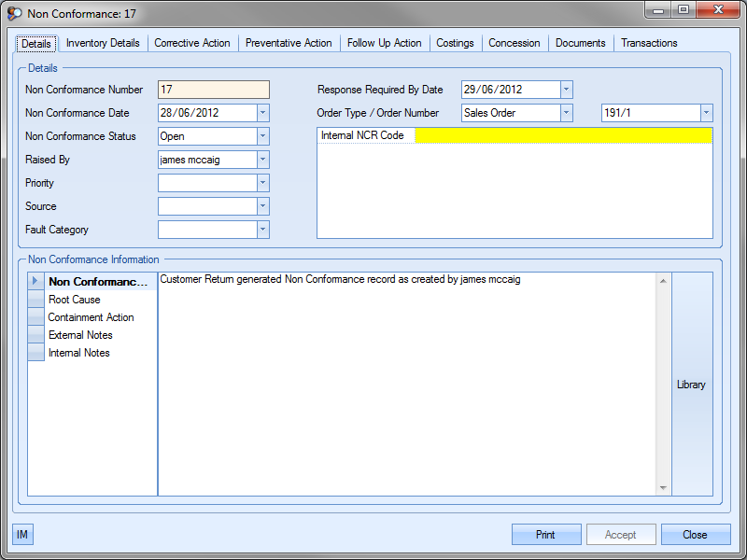Open the Priority dropdown list
This screenshot has height=560, width=747.
click(x=262, y=183)
